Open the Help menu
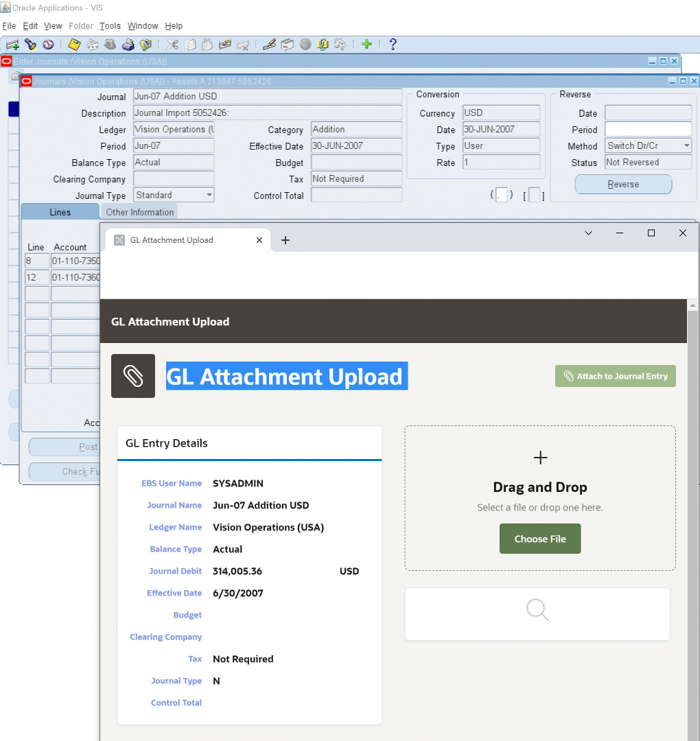The width and height of the screenshot is (700, 741). (174, 26)
